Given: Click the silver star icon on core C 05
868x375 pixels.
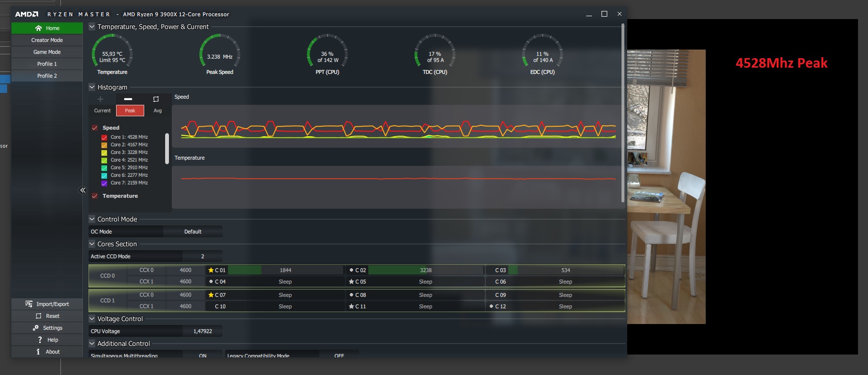Looking at the screenshot, I should tap(351, 282).
